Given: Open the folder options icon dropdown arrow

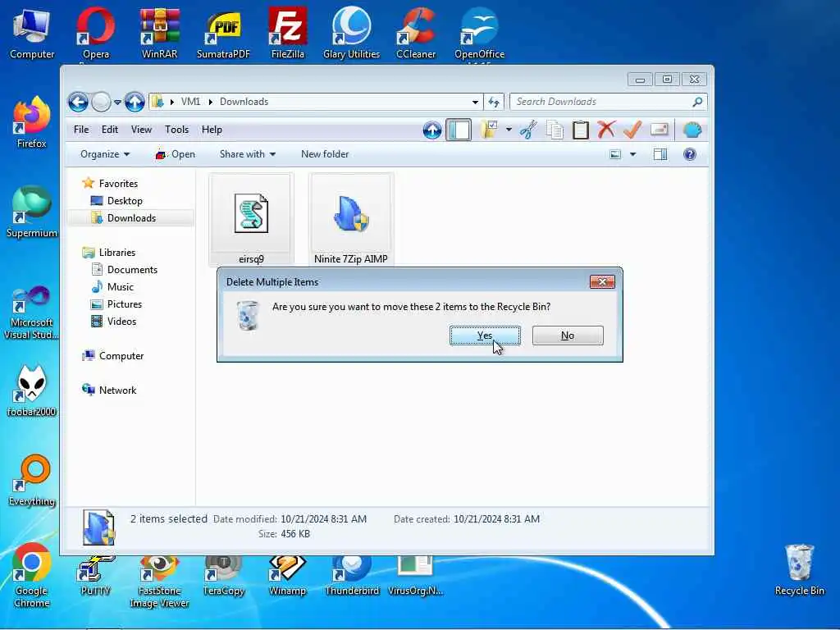Looking at the screenshot, I should 509,130.
